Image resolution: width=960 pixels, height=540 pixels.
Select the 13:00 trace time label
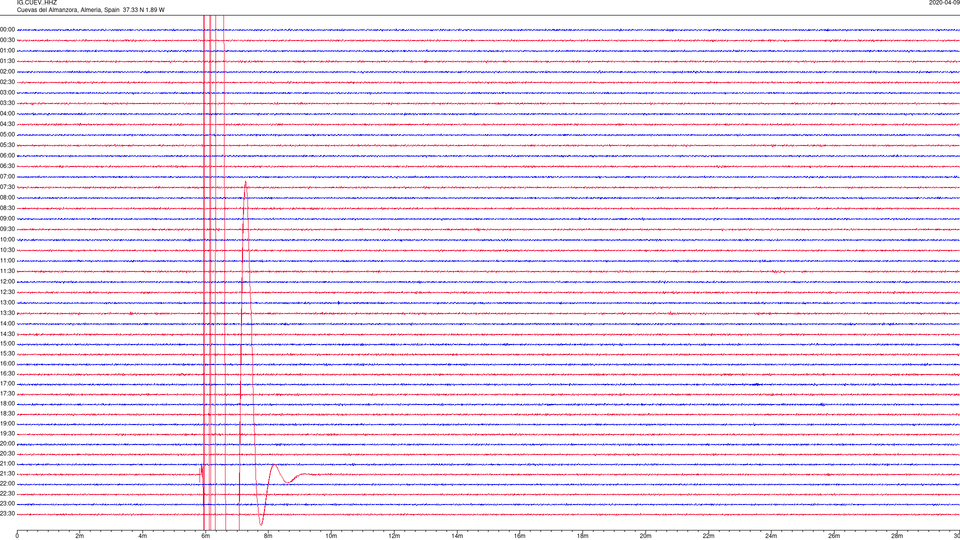(7, 302)
